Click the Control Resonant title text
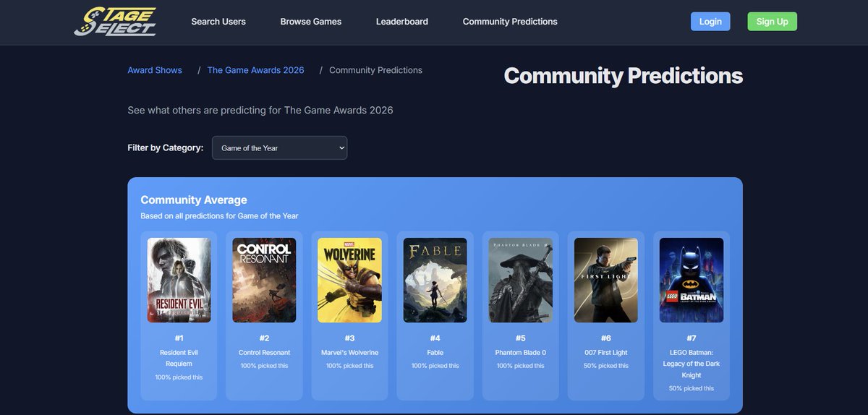Viewport: 868px width, 415px height. coord(265,353)
